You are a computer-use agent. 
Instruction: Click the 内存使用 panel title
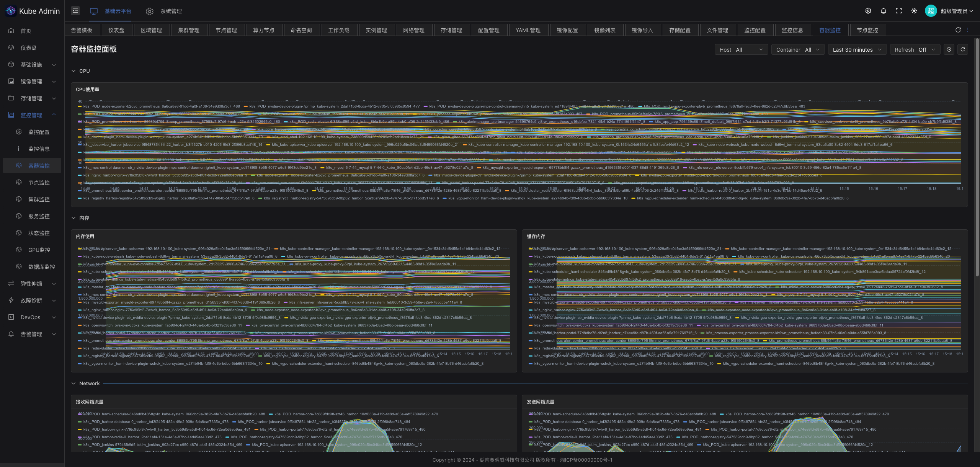point(85,237)
